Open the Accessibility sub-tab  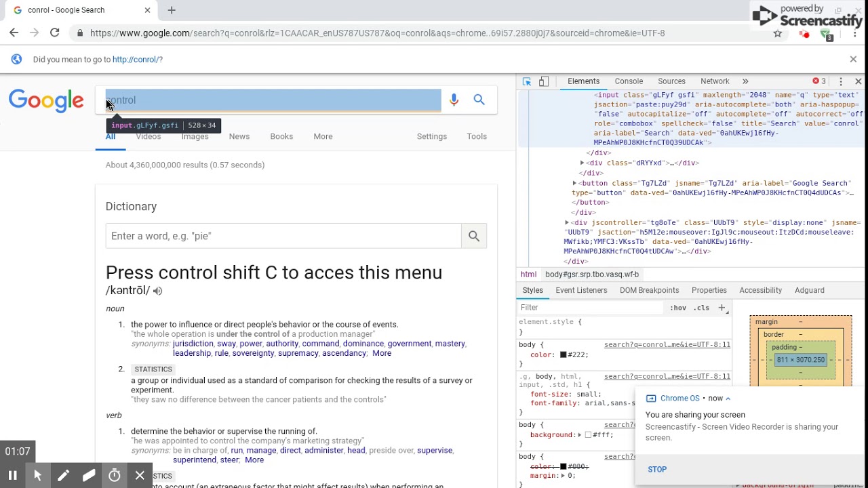(760, 290)
